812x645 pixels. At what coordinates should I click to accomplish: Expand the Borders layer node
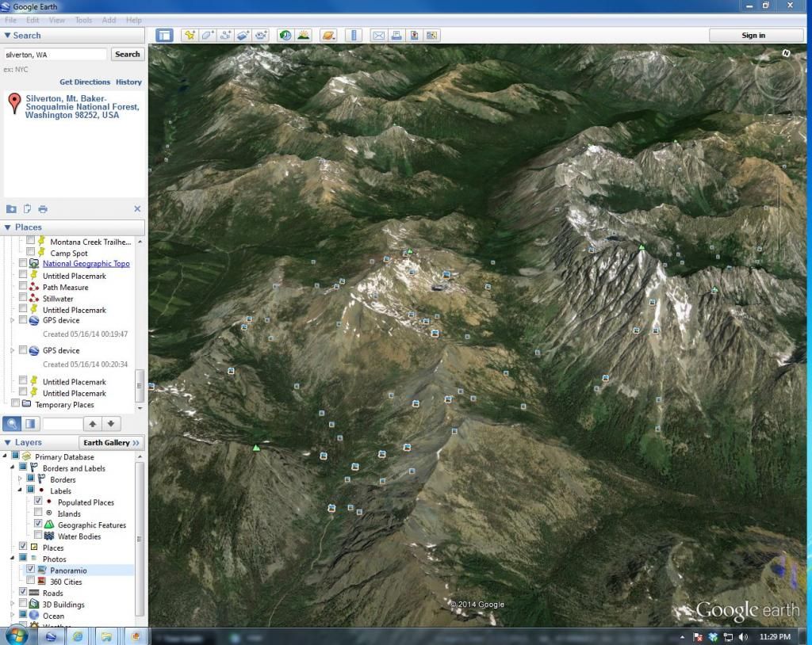coord(20,479)
